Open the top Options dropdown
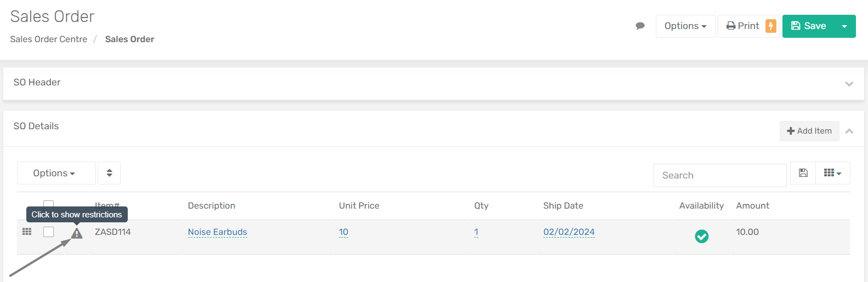This screenshot has height=282, width=868. tap(685, 26)
